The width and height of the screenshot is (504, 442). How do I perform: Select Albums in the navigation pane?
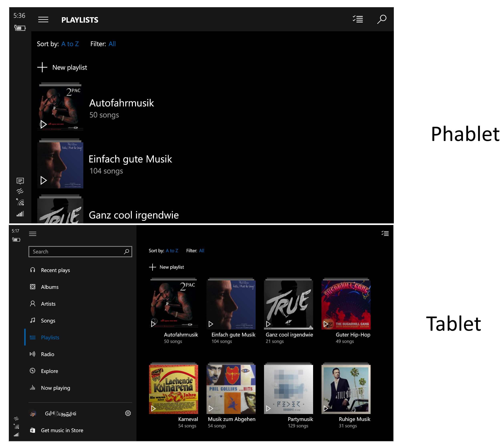pos(49,287)
